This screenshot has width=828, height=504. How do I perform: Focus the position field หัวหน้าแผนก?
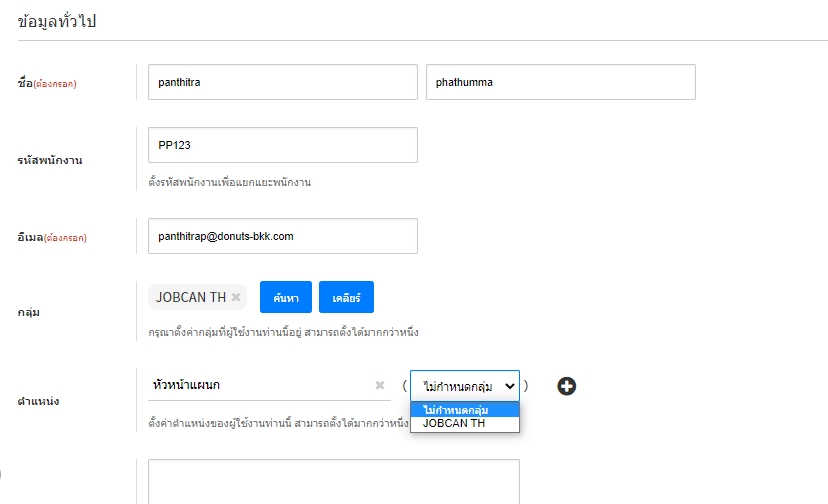tap(260, 386)
